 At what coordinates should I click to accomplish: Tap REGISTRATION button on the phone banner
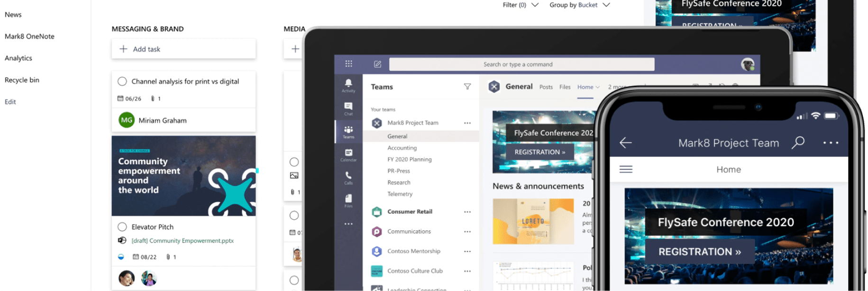[700, 252]
